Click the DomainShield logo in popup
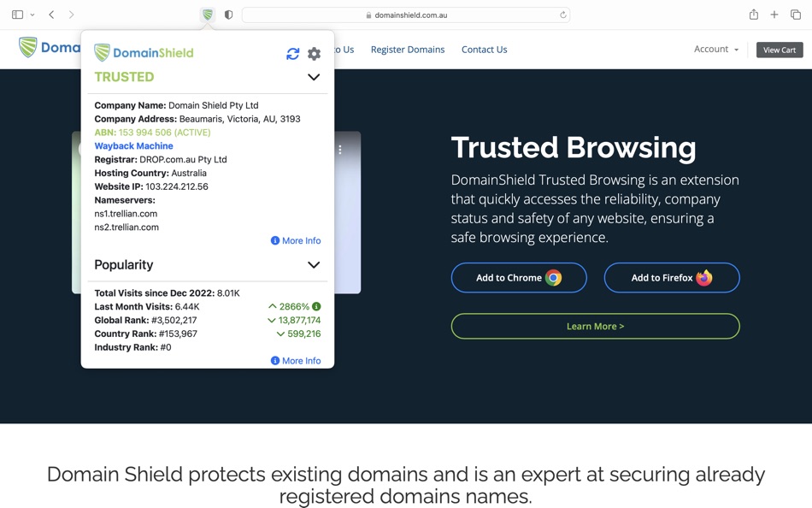The width and height of the screenshot is (812, 508). 144,52
